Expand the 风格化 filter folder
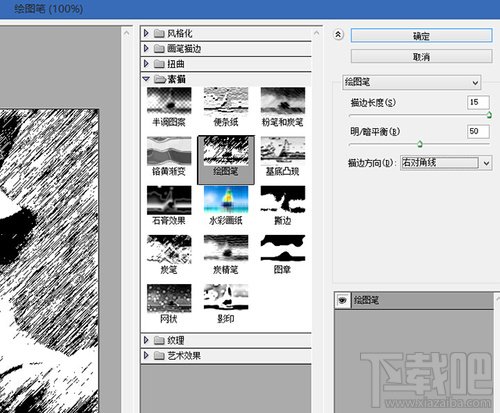 pos(146,33)
